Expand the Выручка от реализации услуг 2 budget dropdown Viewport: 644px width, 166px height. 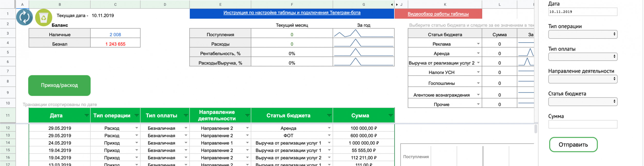click(x=478, y=63)
